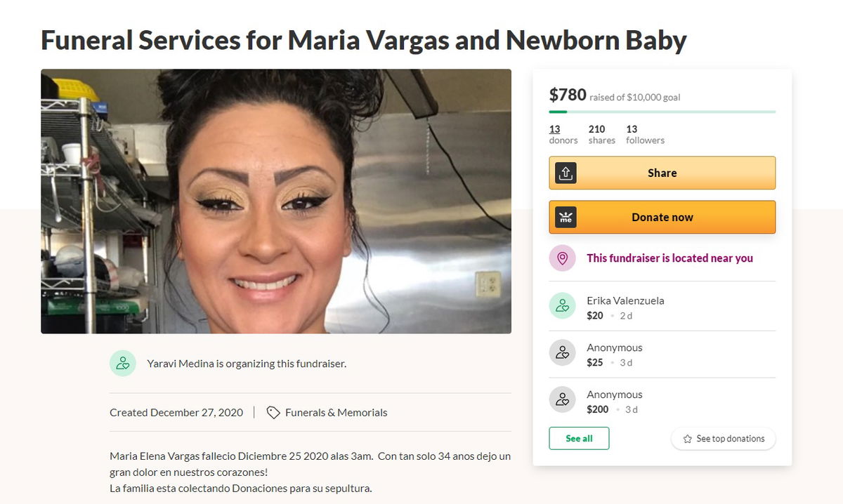Open the Share button
This screenshot has height=504, width=843.
pyautogui.click(x=662, y=173)
